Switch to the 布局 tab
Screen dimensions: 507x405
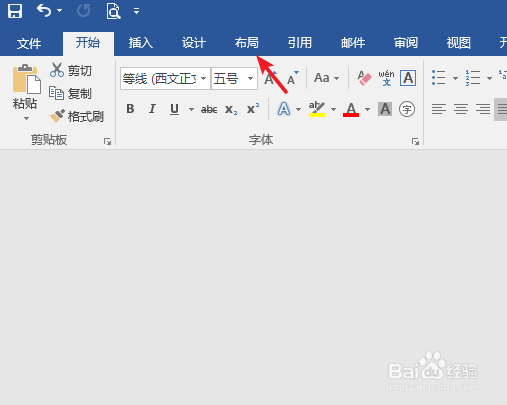[247, 43]
